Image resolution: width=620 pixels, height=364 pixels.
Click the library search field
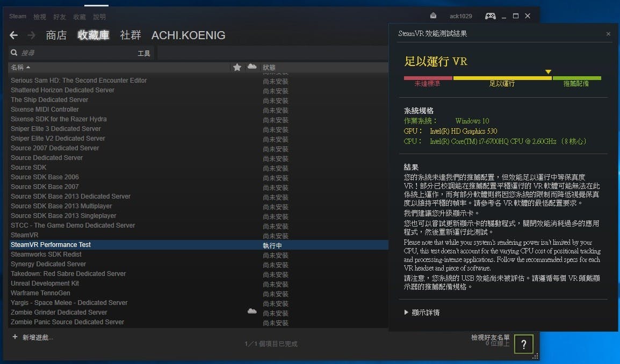81,53
